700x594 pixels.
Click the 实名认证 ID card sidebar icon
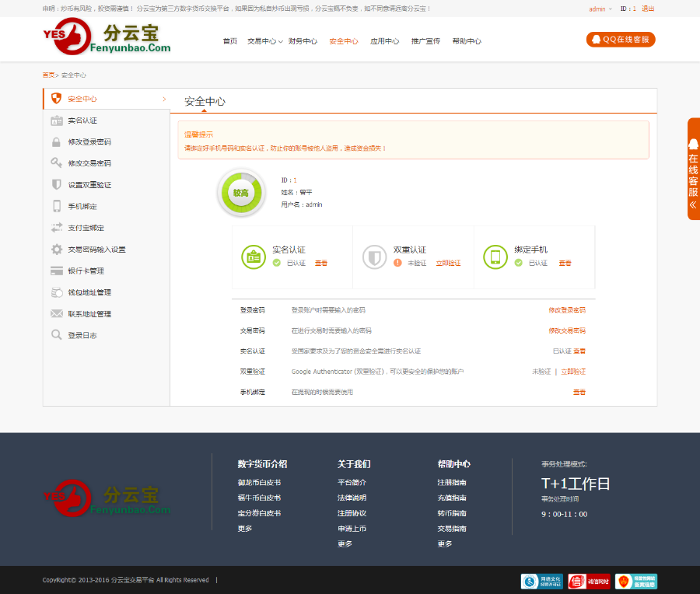tap(56, 121)
